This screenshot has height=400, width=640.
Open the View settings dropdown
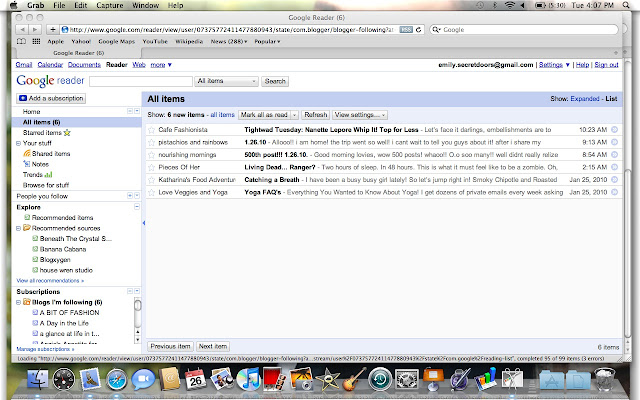pyautogui.click(x=360, y=115)
